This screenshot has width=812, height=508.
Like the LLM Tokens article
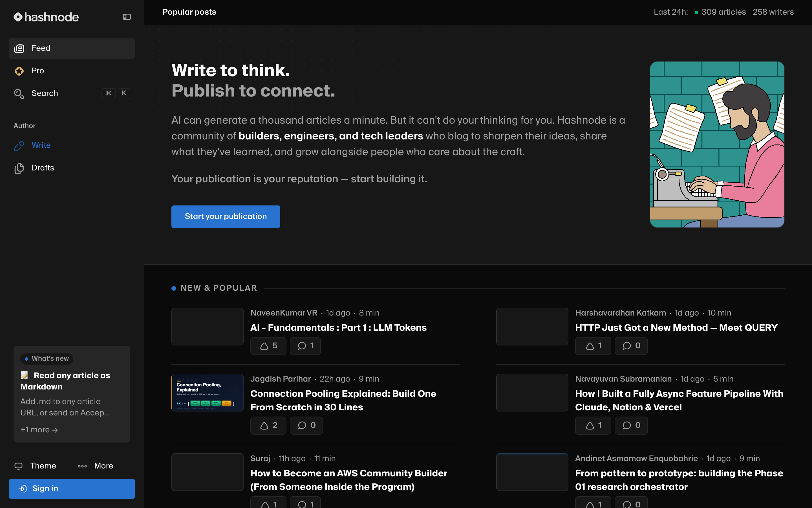pyautogui.click(x=268, y=346)
